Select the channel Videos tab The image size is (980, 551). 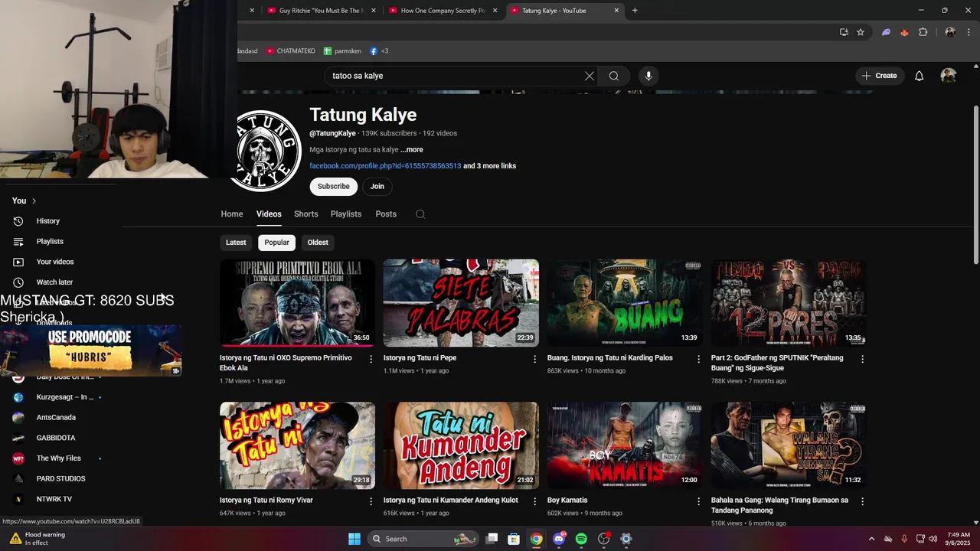coord(269,214)
